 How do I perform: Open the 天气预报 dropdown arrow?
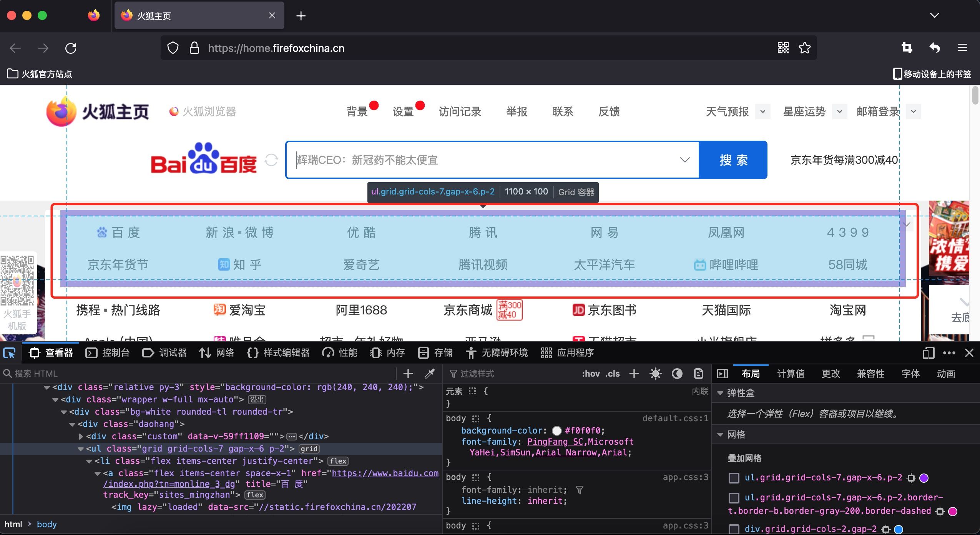pos(762,112)
